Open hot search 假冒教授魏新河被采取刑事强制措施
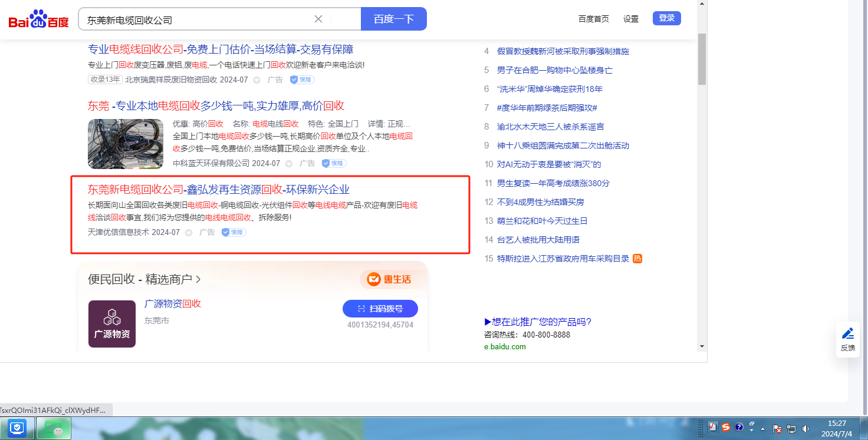 (x=563, y=51)
